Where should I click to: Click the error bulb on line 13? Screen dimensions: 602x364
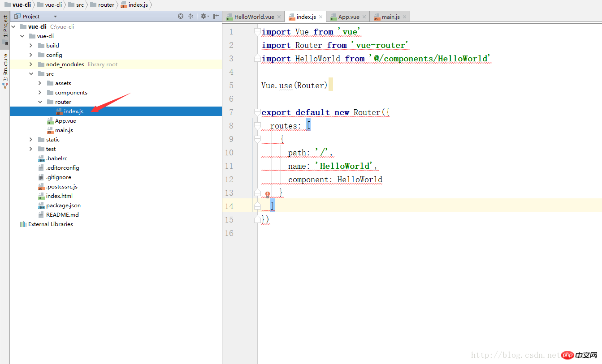click(268, 194)
